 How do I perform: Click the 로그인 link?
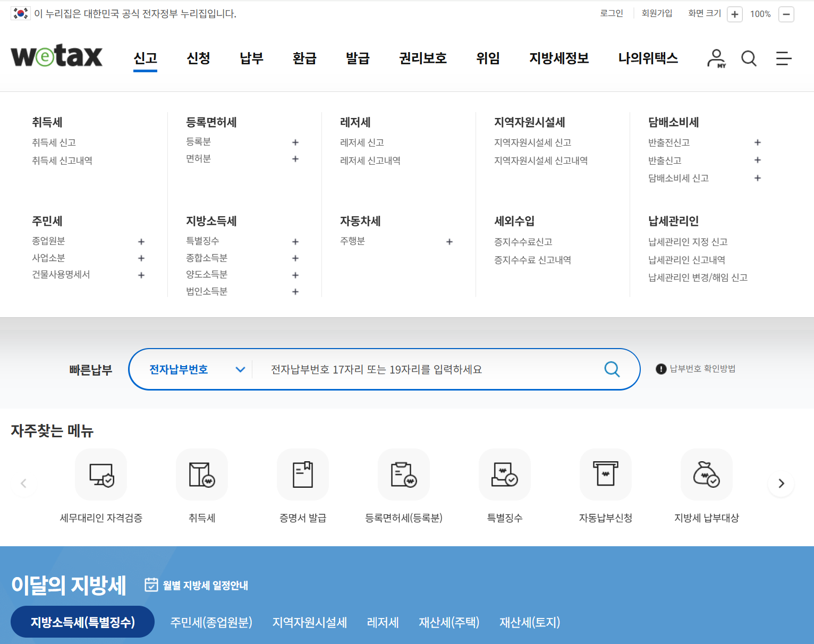611,13
